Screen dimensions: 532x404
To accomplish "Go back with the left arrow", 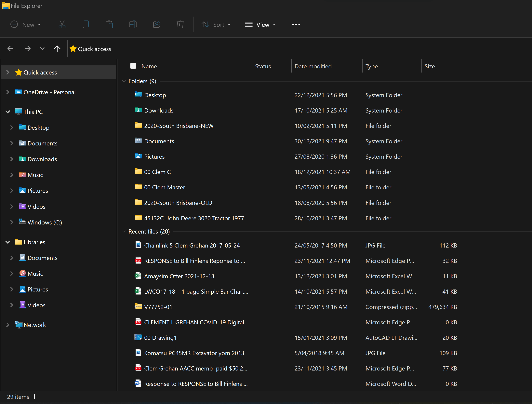I will 10,49.
